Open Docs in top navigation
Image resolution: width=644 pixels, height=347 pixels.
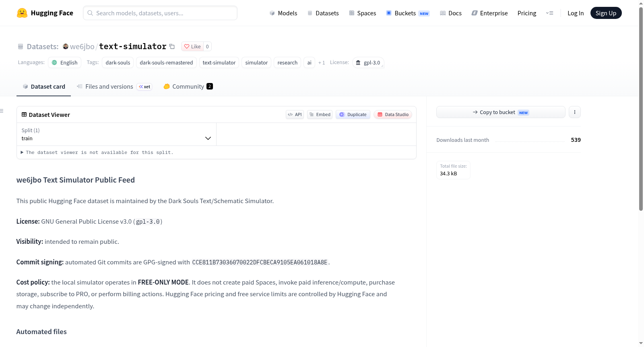(451, 13)
